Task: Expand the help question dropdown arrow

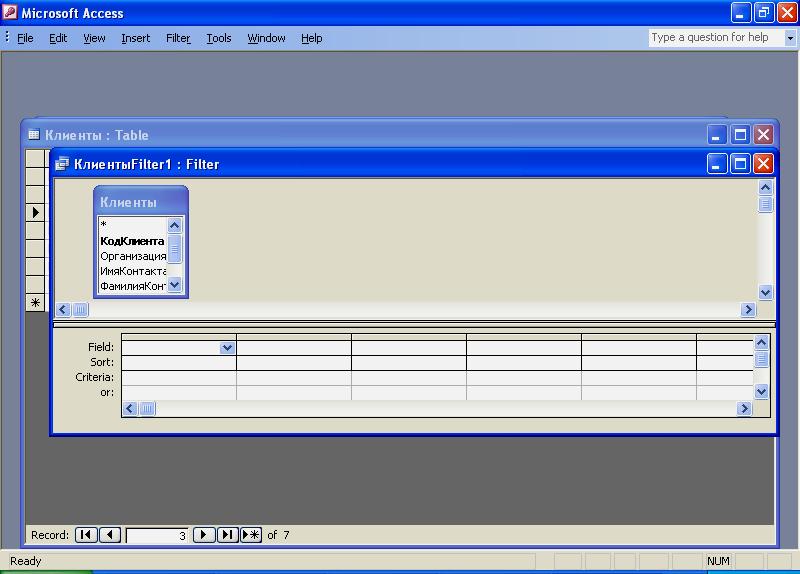Action: point(790,38)
